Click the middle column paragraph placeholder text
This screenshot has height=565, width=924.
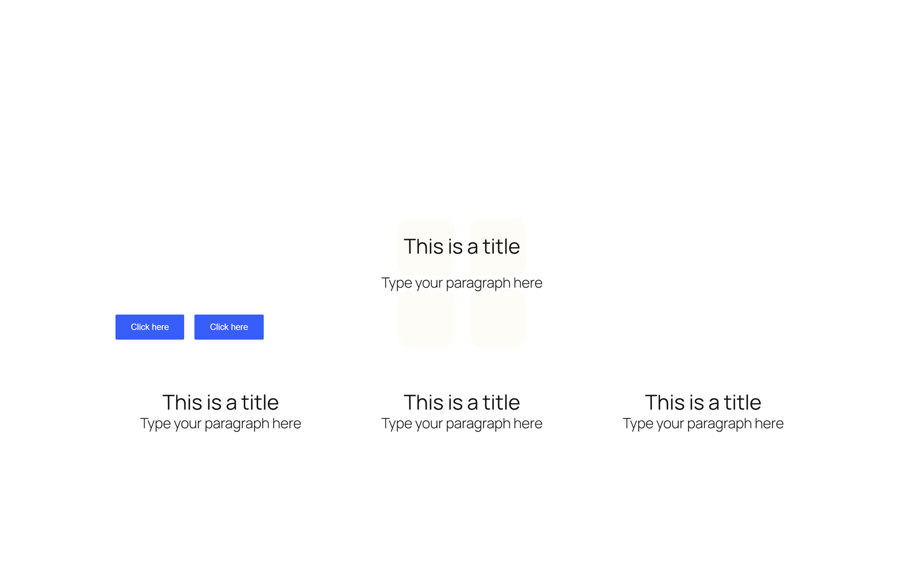[461, 423]
